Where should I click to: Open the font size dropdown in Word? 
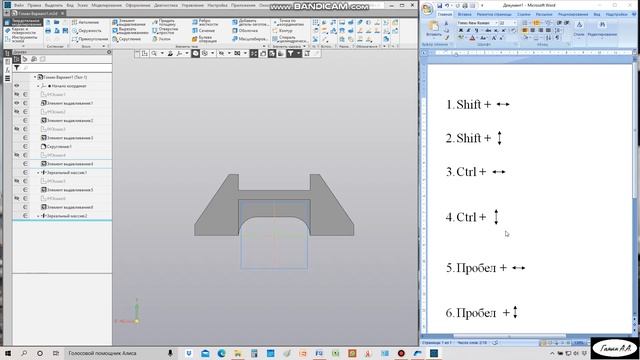514,23
